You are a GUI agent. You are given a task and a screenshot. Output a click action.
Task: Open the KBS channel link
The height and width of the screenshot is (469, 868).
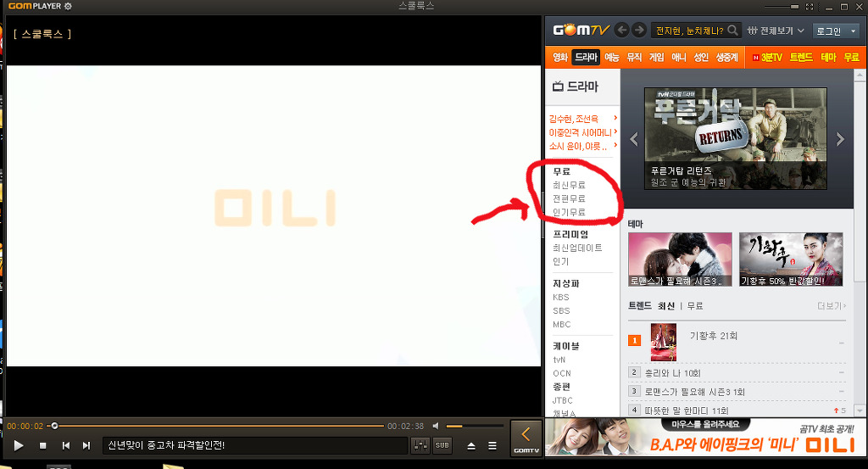click(x=561, y=298)
